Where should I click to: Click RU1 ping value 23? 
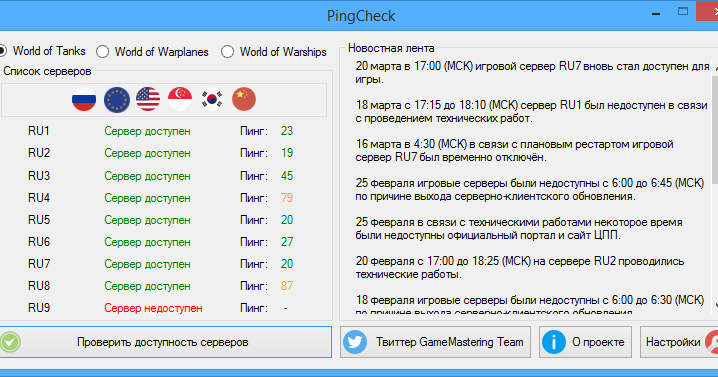coord(287,131)
